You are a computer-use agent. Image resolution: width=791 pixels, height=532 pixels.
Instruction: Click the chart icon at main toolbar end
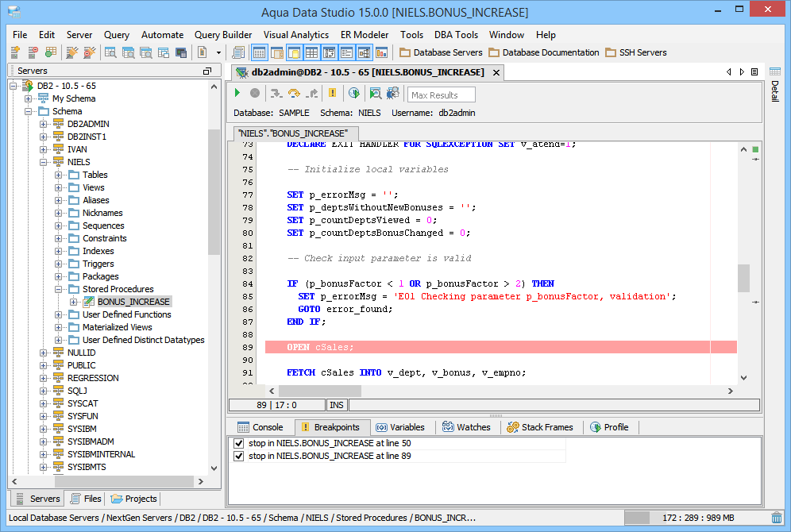pyautogui.click(x=382, y=52)
